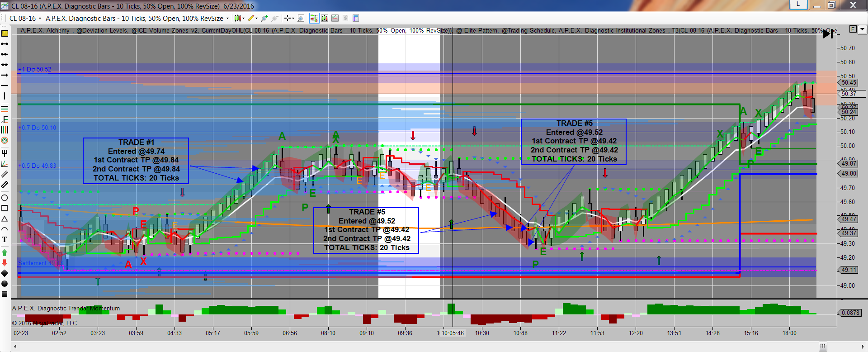
Task: Click the play/step forward chart control
Action: coord(828,34)
